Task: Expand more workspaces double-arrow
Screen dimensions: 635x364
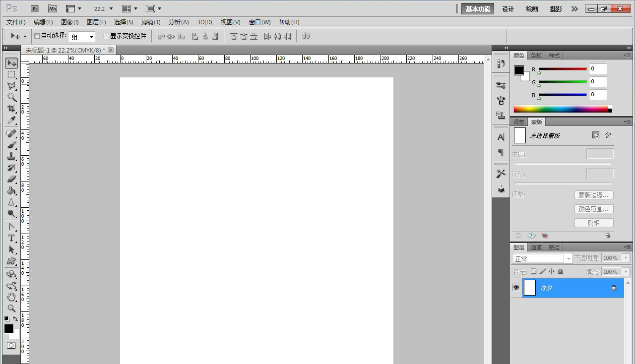Action: pos(574,8)
